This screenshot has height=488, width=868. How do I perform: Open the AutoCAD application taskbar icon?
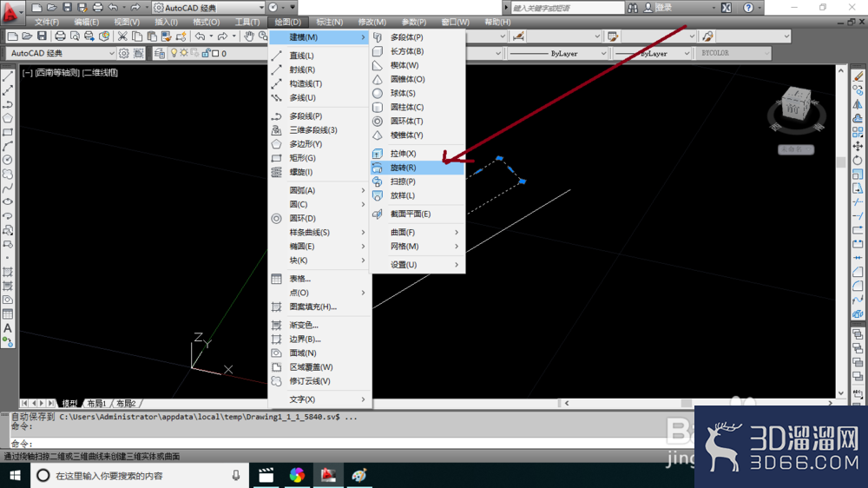pos(328,475)
